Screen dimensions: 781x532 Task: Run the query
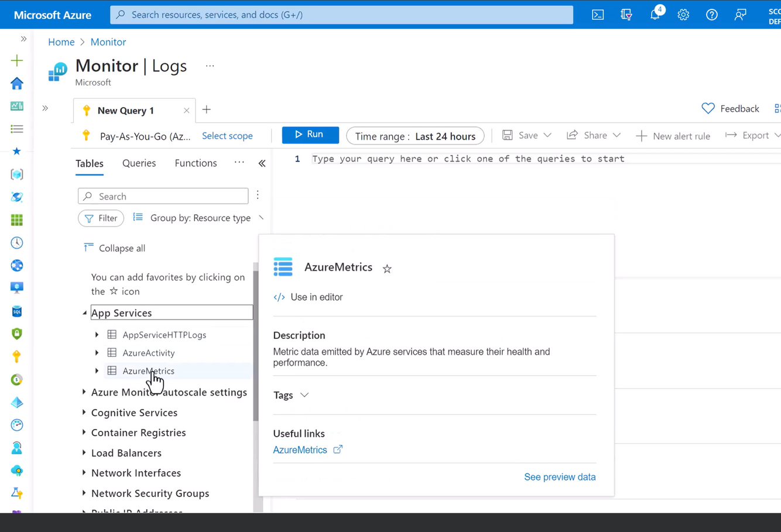tap(310, 135)
